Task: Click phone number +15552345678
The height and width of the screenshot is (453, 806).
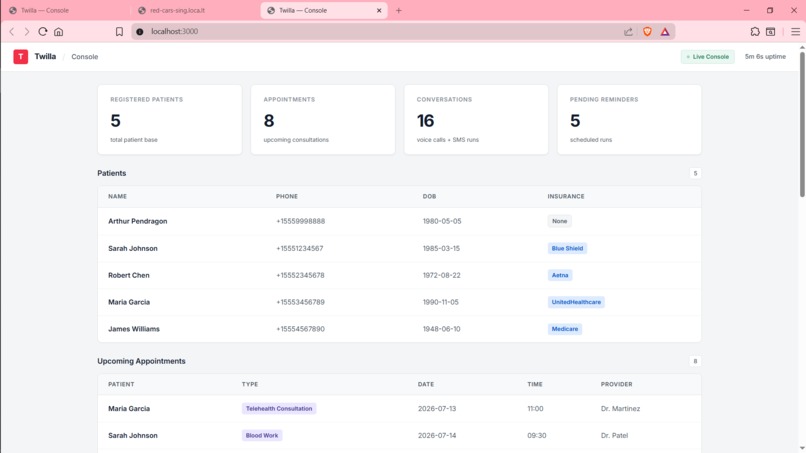Action: pyautogui.click(x=300, y=275)
